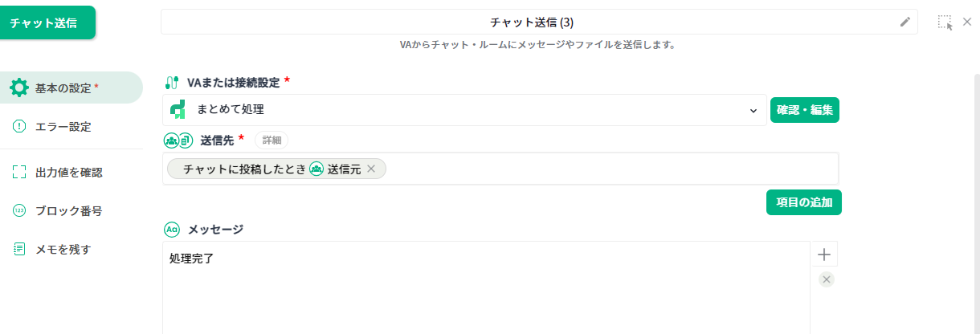Image resolution: width=980 pixels, height=334 pixels.
Task: Click the チャット送信 (3) title field
Action: pos(531,22)
